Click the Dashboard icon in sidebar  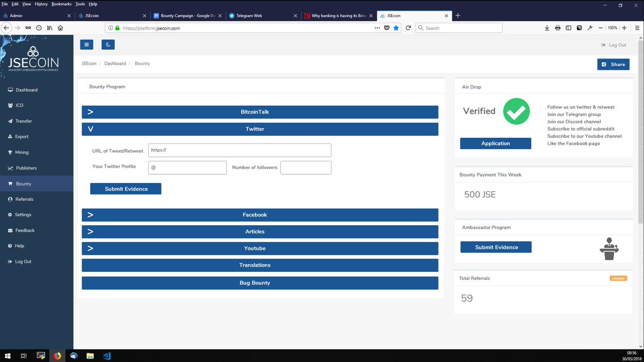11,90
